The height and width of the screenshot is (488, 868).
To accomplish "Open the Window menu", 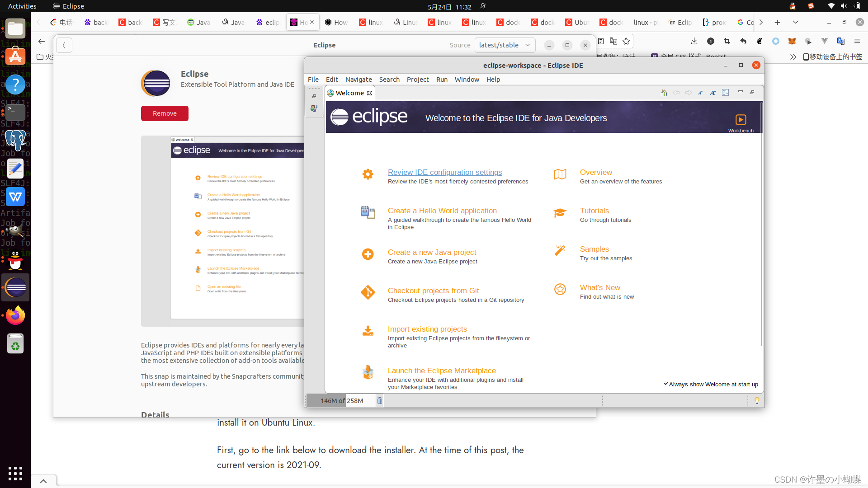I will coord(467,80).
